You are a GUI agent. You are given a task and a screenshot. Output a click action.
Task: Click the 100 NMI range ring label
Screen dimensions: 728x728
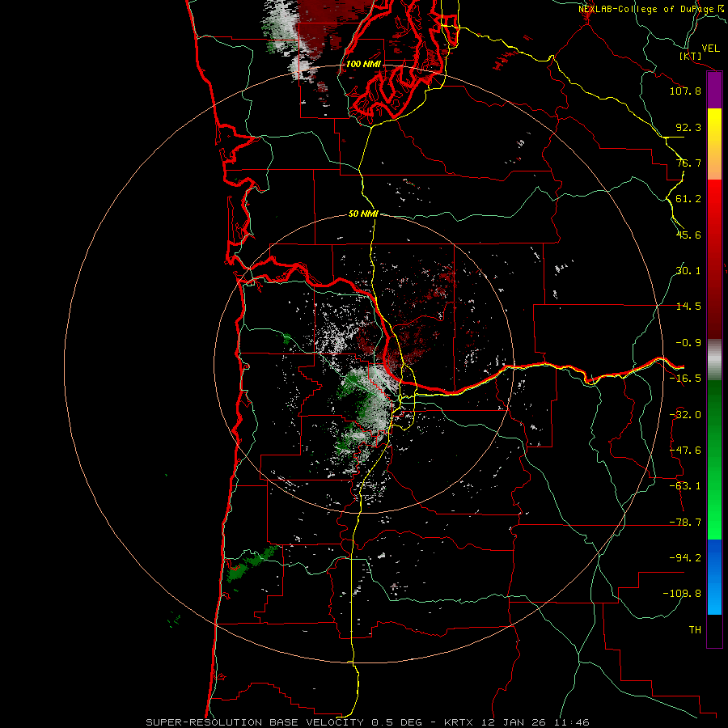click(x=363, y=64)
